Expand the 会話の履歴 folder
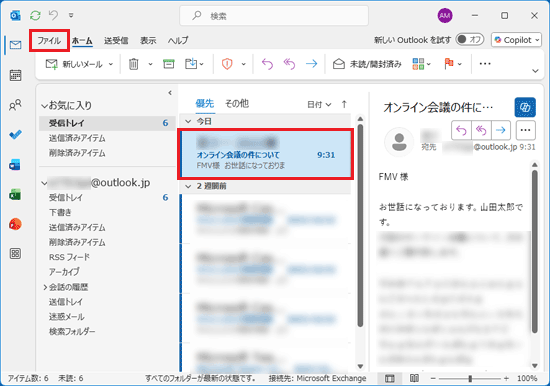This screenshot has width=550, height=386. click(45, 287)
